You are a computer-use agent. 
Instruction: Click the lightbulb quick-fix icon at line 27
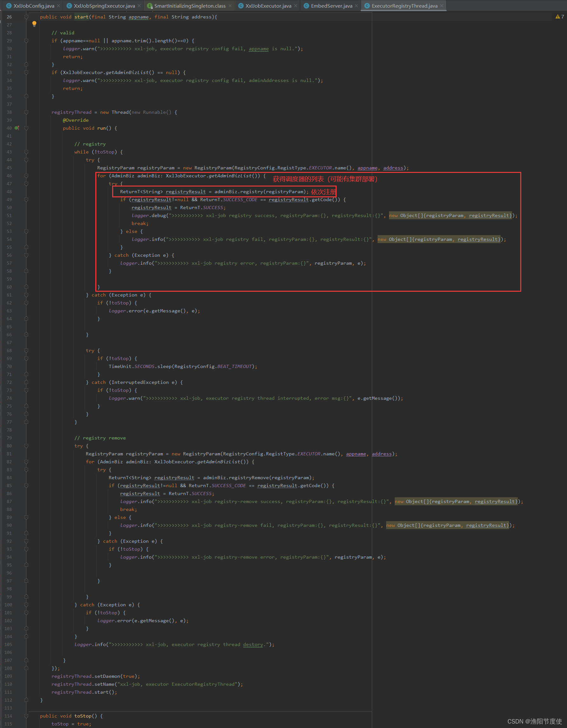(x=34, y=24)
